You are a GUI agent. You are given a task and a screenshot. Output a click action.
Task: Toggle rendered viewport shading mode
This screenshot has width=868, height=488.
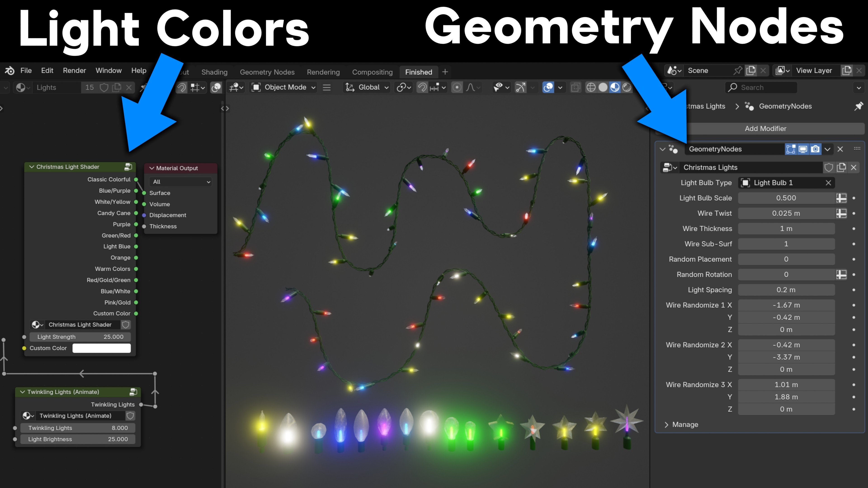point(627,88)
